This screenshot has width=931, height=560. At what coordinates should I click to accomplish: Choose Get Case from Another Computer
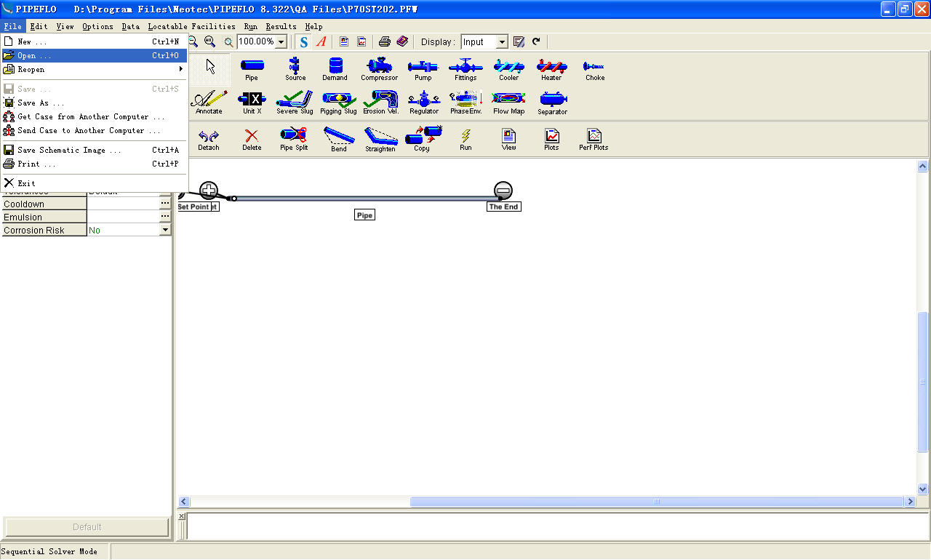(94, 117)
